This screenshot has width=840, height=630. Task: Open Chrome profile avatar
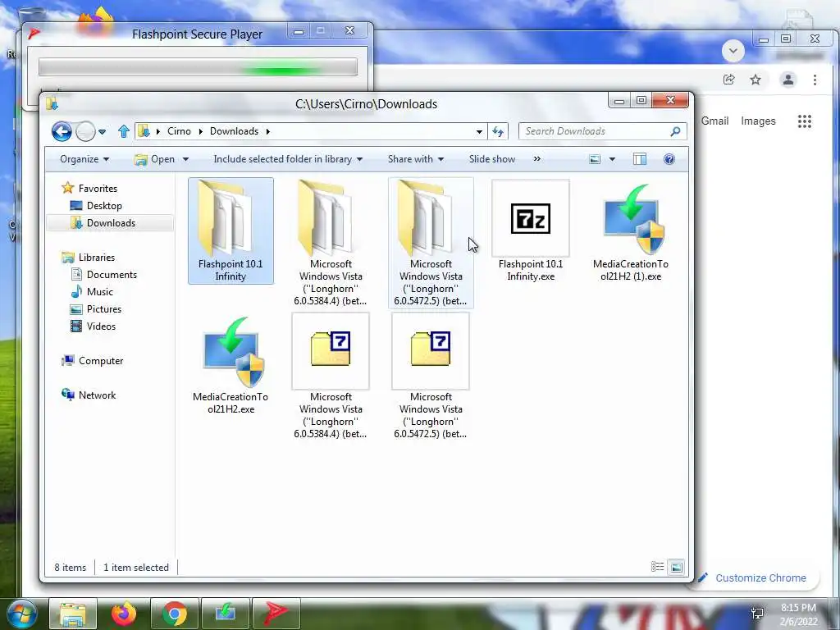[788, 80]
